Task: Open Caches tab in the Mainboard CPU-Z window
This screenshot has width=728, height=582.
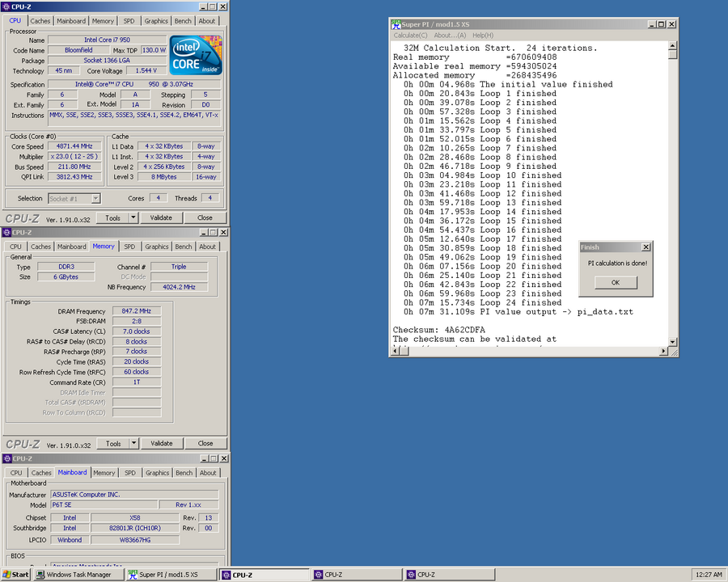Action: coord(41,472)
